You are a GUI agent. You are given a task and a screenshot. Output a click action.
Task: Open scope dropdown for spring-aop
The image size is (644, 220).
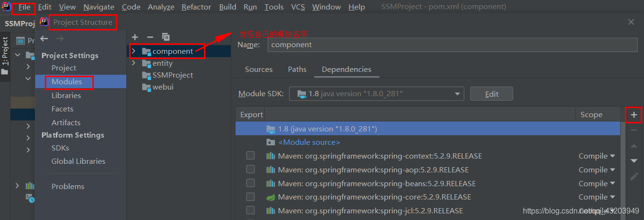click(x=597, y=170)
